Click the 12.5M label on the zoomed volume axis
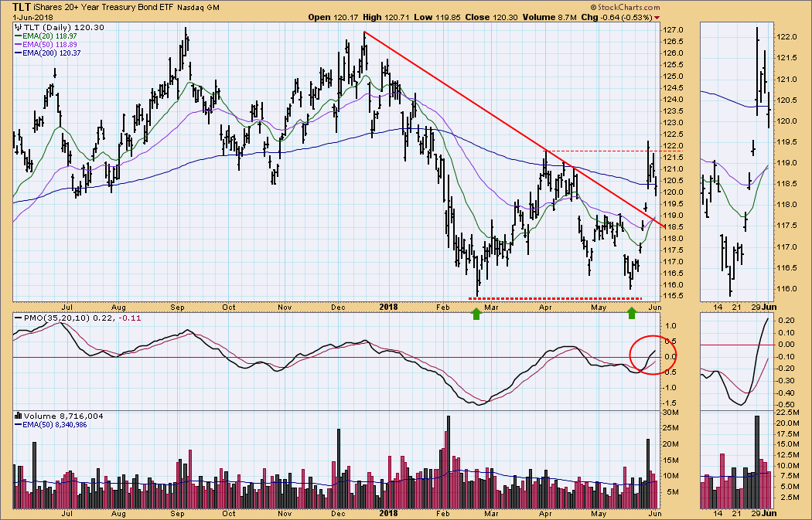This screenshot has height=520, width=812. [x=788, y=455]
